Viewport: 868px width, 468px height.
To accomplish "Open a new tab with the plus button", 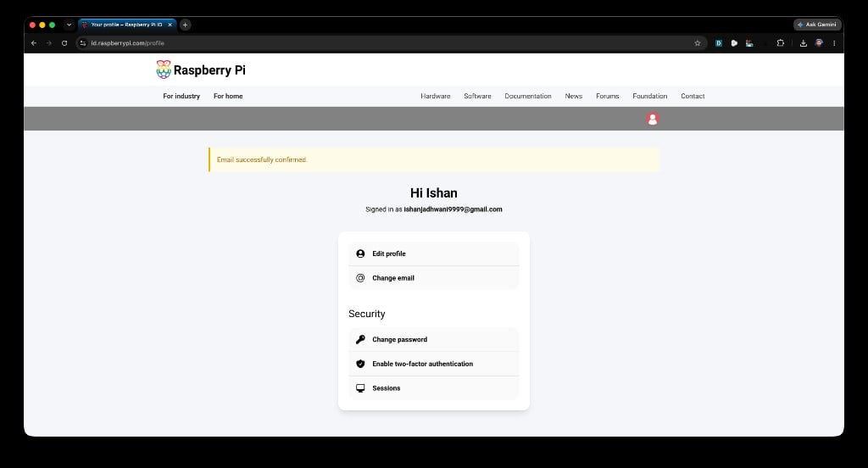I will (186, 25).
